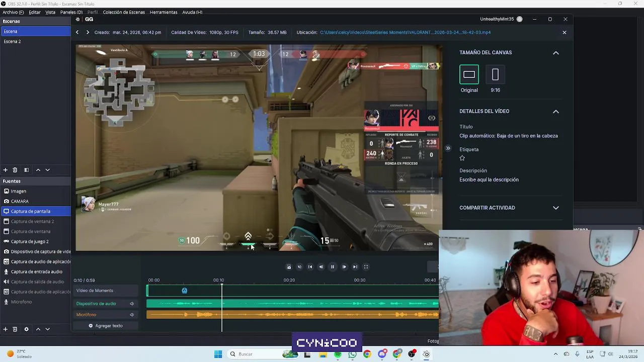Add a new scene with the plus icon
644x362 pixels.
click(5, 170)
